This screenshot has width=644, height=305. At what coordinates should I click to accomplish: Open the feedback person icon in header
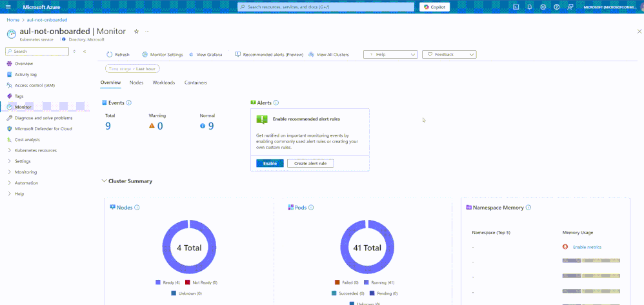pos(570,7)
